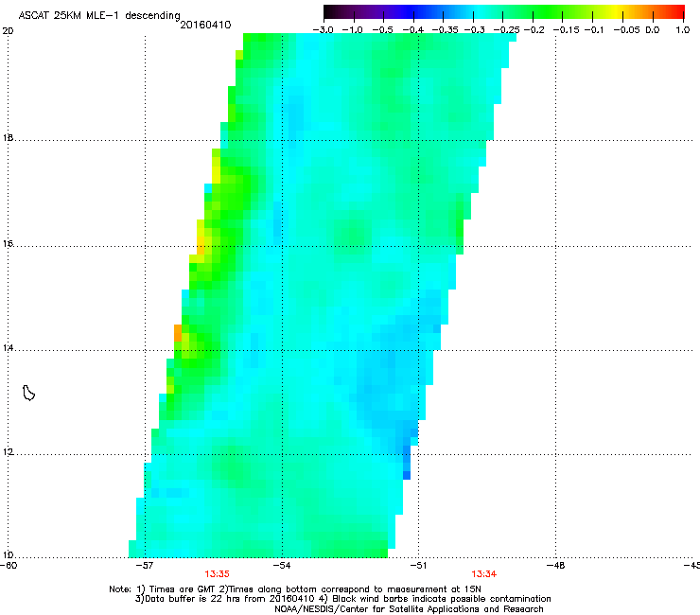Click the red time stamp 13:35
Screen dimensions: 700x615
pos(217,574)
